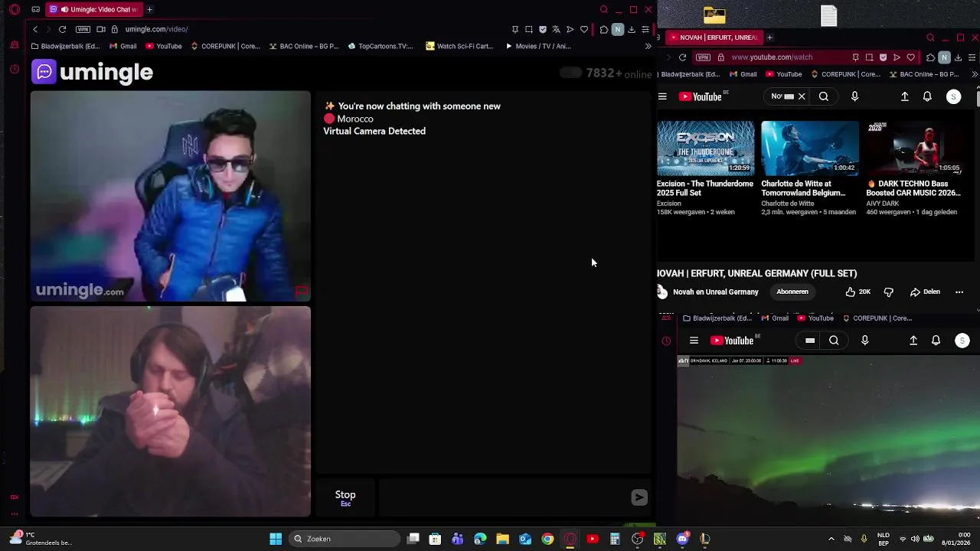980x551 pixels.
Task: Search YouTube by voice microphone
Action: point(854,96)
